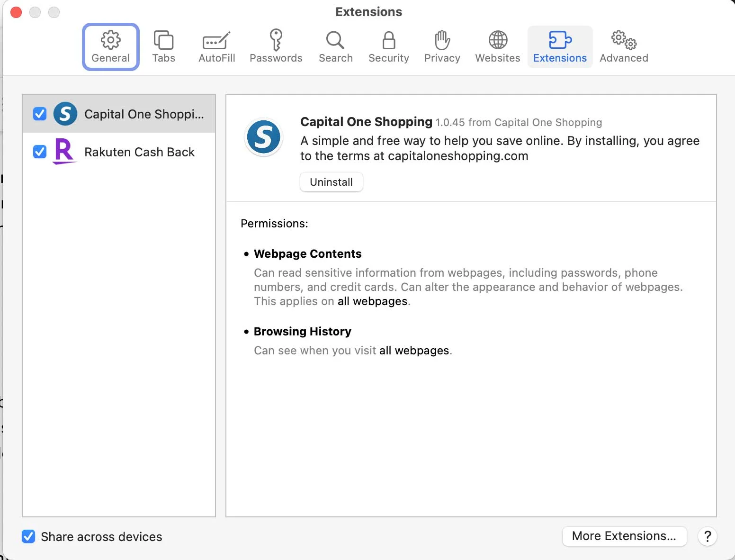Open the help question mark button
Viewport: 735px width, 560px height.
(708, 536)
